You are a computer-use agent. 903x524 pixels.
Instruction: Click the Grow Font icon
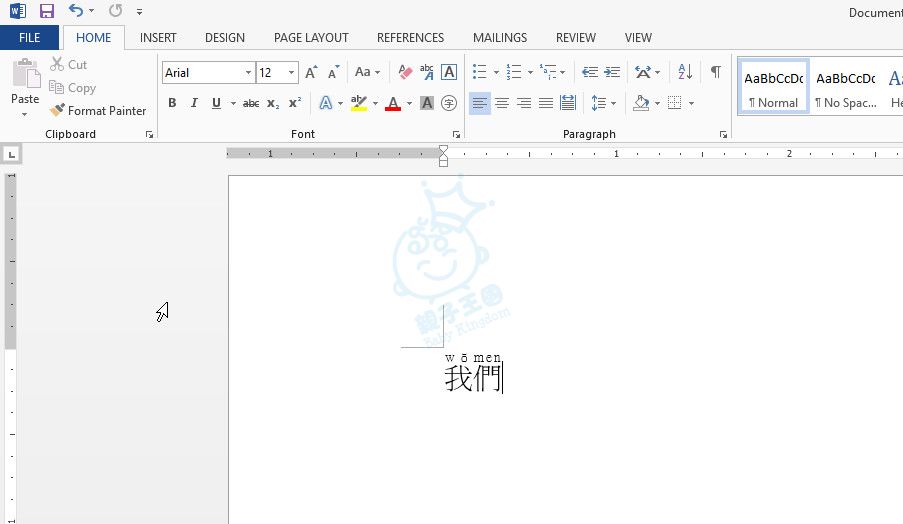coord(311,72)
